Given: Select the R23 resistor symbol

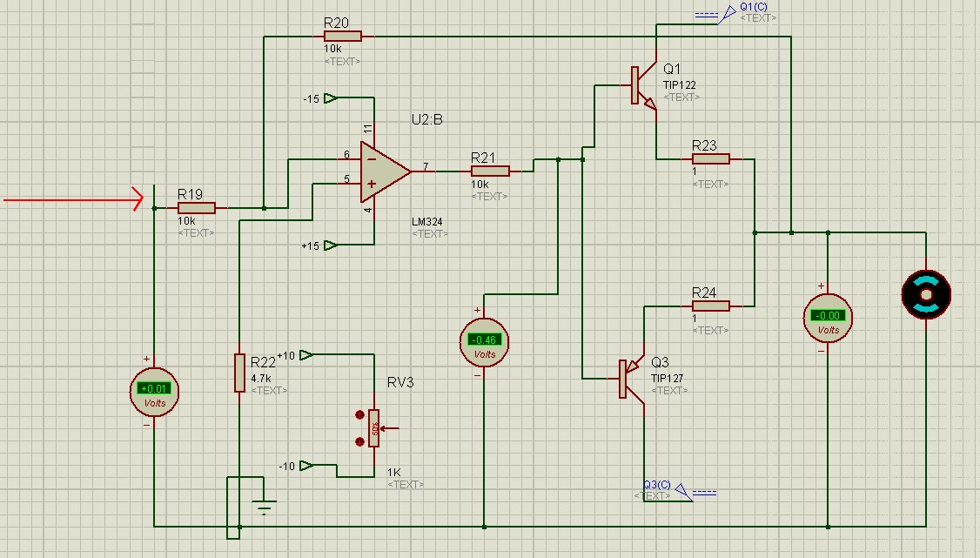Looking at the screenshot, I should click(x=710, y=159).
